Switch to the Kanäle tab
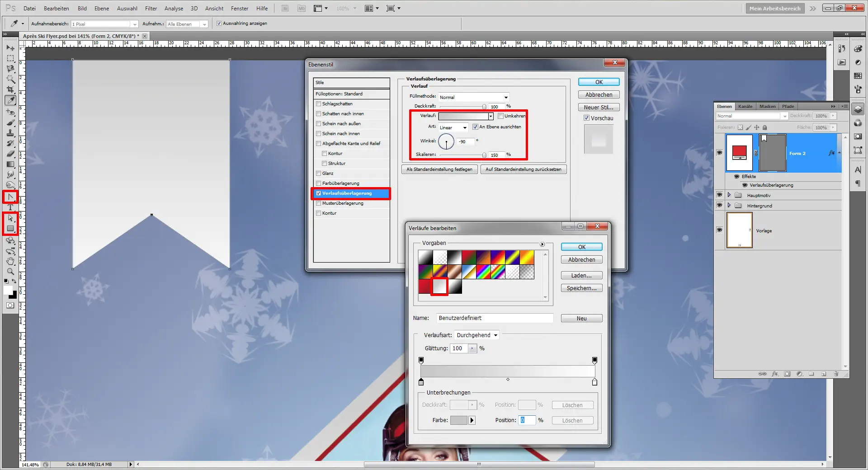Screen dimensions: 868x470 (x=745, y=107)
